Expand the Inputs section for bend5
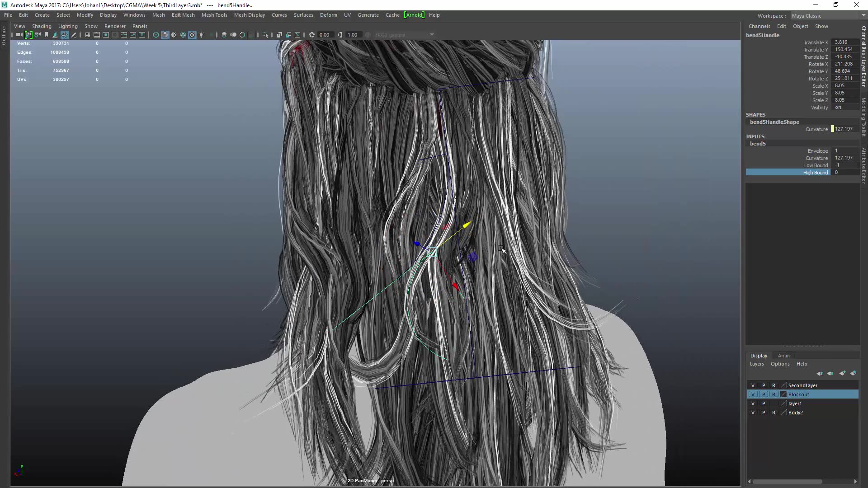The image size is (868, 488). [x=758, y=144]
